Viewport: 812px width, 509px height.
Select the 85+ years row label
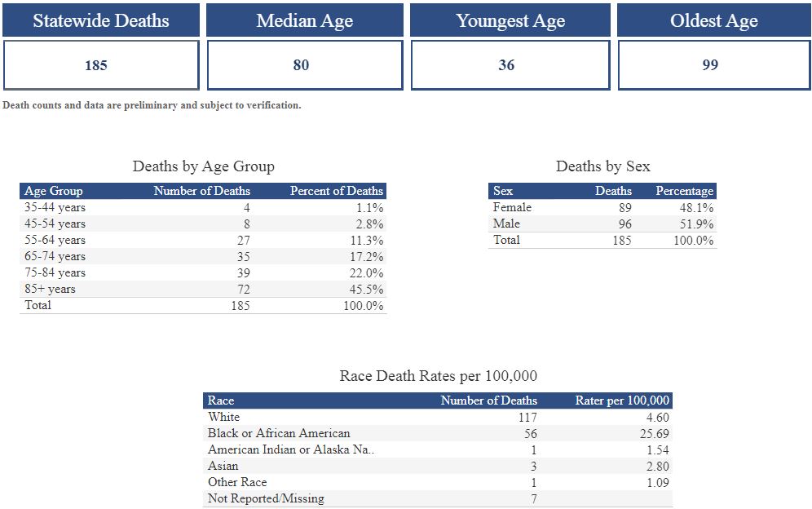(50, 289)
